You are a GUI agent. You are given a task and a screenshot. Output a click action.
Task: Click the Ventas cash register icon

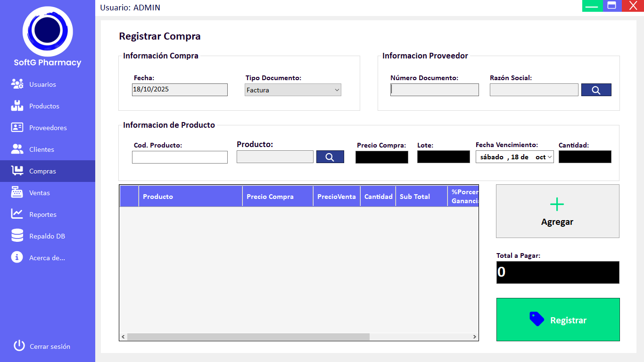(17, 193)
